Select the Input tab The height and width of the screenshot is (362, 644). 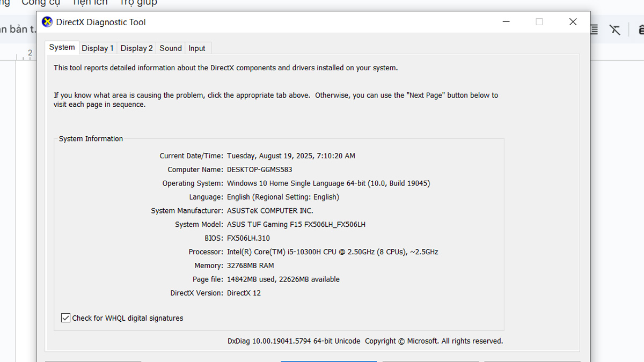tap(197, 48)
